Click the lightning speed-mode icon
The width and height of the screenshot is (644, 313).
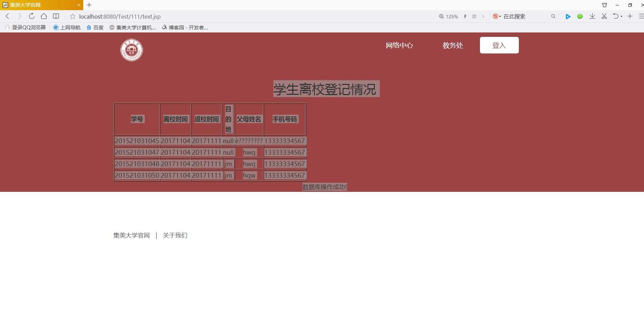click(x=465, y=16)
